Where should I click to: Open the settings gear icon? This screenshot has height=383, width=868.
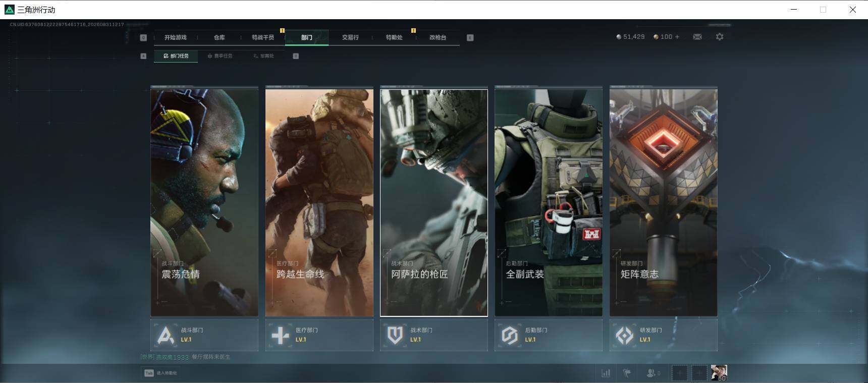[720, 37]
